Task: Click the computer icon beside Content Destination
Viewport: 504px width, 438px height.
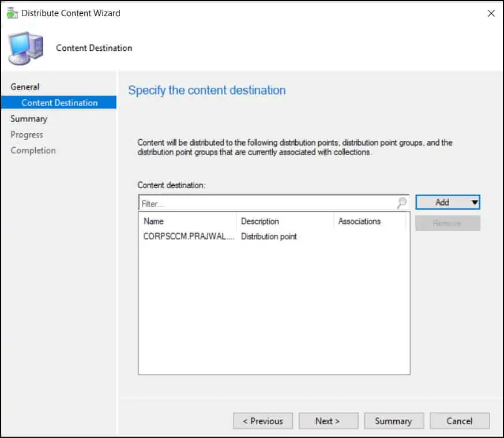Action: 26,48
